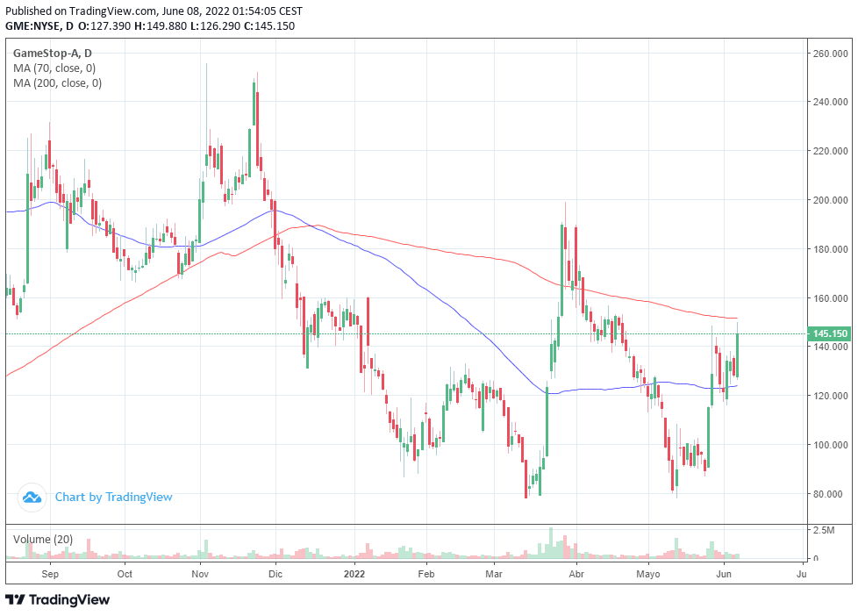Image resolution: width=858 pixels, height=616 pixels.
Task: Click the 'Mayo' date axis label
Action: [647, 574]
